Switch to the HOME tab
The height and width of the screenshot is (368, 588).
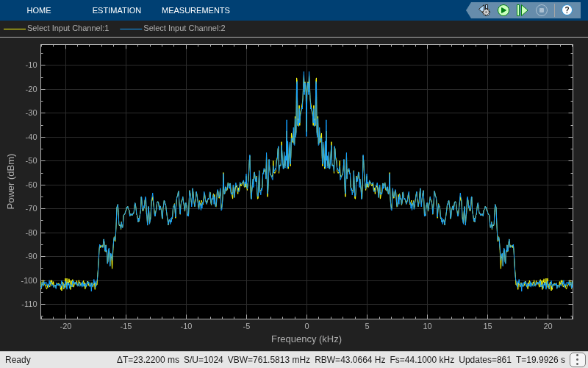coord(39,10)
